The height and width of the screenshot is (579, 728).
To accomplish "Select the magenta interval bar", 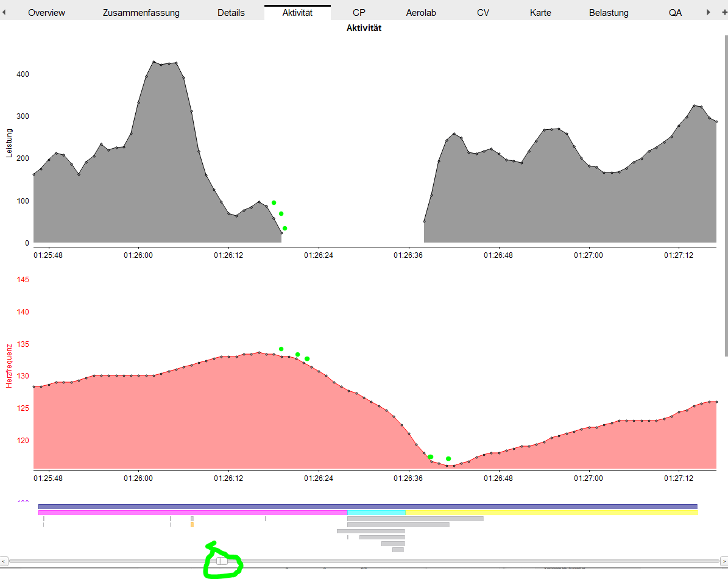I will [193, 513].
